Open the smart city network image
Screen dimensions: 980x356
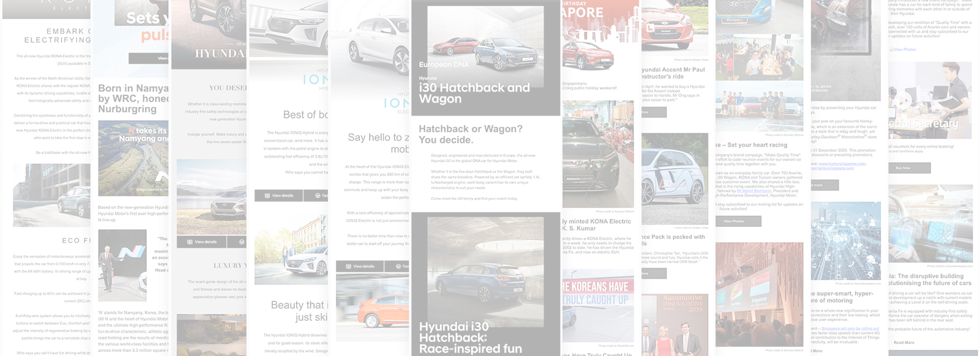point(846,241)
